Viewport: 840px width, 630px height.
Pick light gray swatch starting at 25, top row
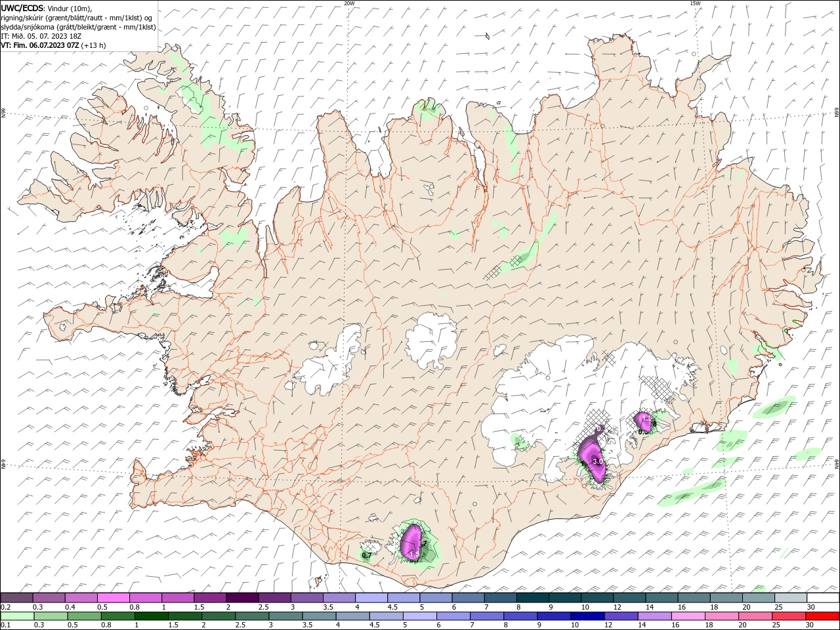791,598
